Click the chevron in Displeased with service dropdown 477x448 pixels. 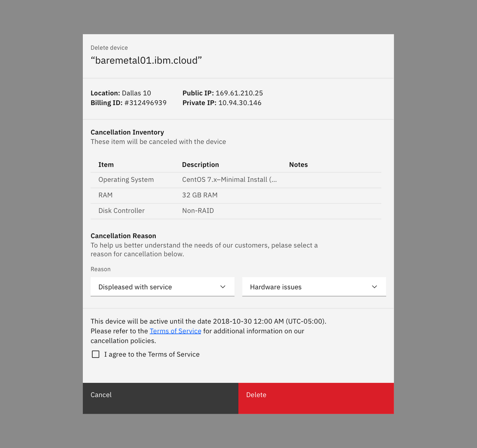click(x=223, y=287)
